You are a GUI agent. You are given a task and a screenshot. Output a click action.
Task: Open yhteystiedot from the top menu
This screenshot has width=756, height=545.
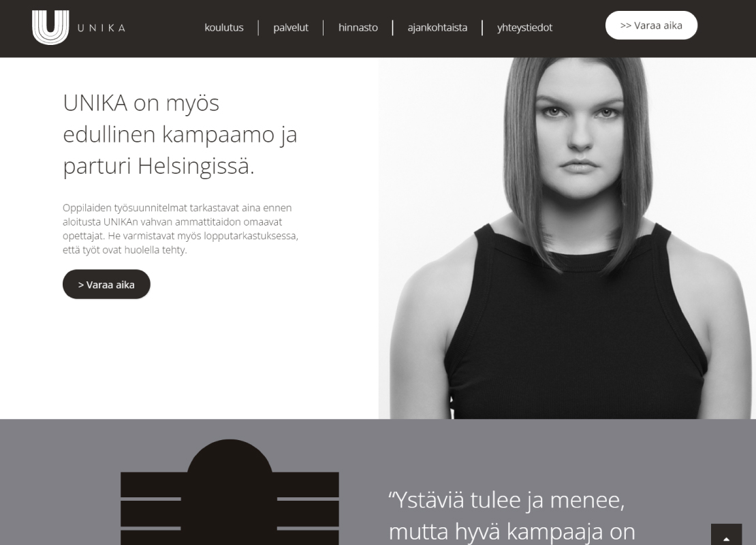pos(524,27)
